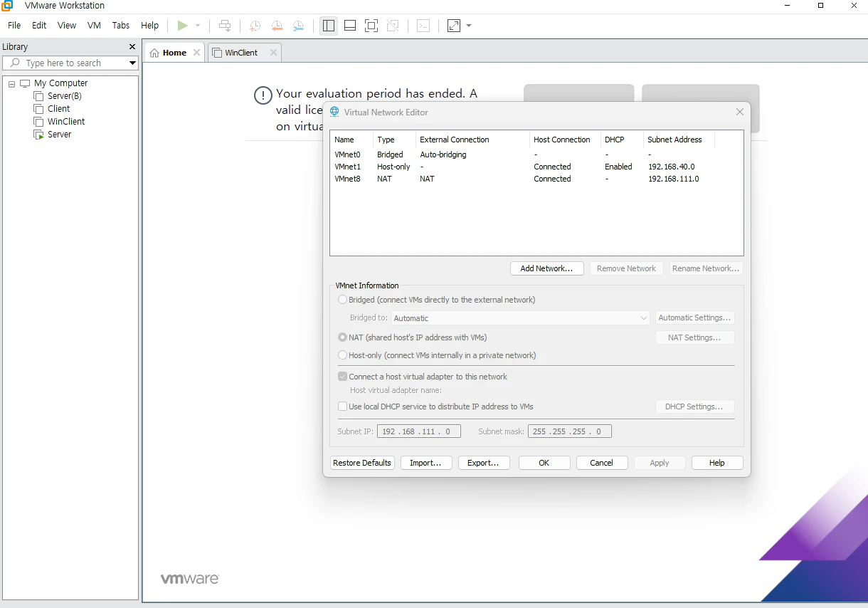Viewport: 868px width, 608px height.
Task: Click the Export button
Action: pos(483,463)
